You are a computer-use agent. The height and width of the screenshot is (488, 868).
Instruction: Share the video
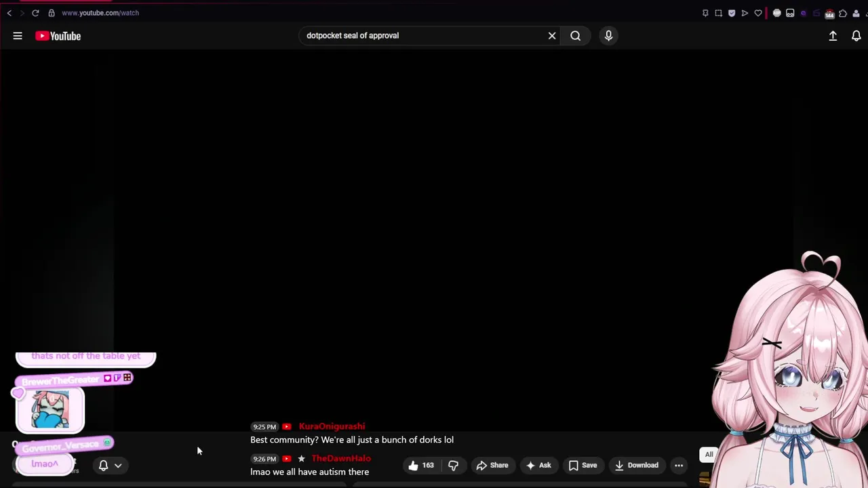492,465
